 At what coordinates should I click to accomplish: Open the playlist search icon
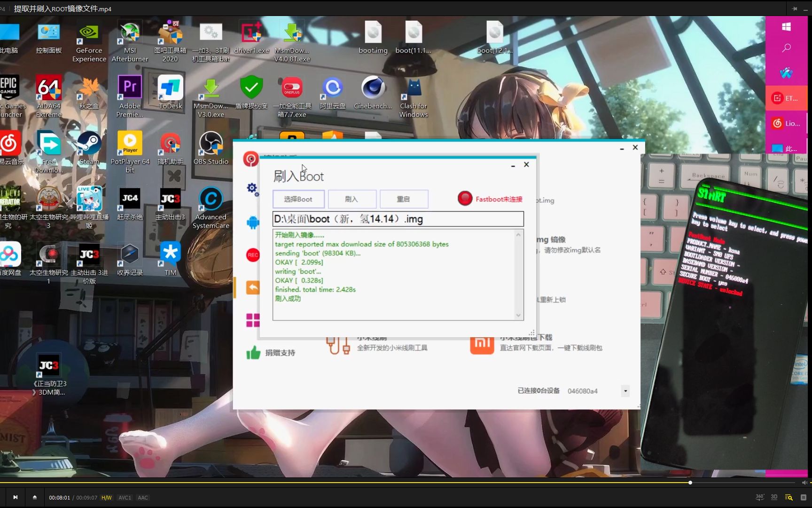[789, 497]
